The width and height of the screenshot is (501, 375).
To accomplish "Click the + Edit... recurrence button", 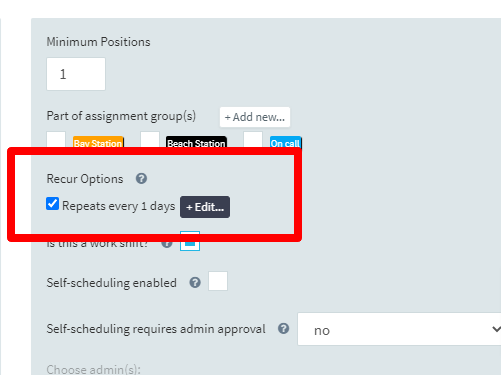I will point(205,207).
